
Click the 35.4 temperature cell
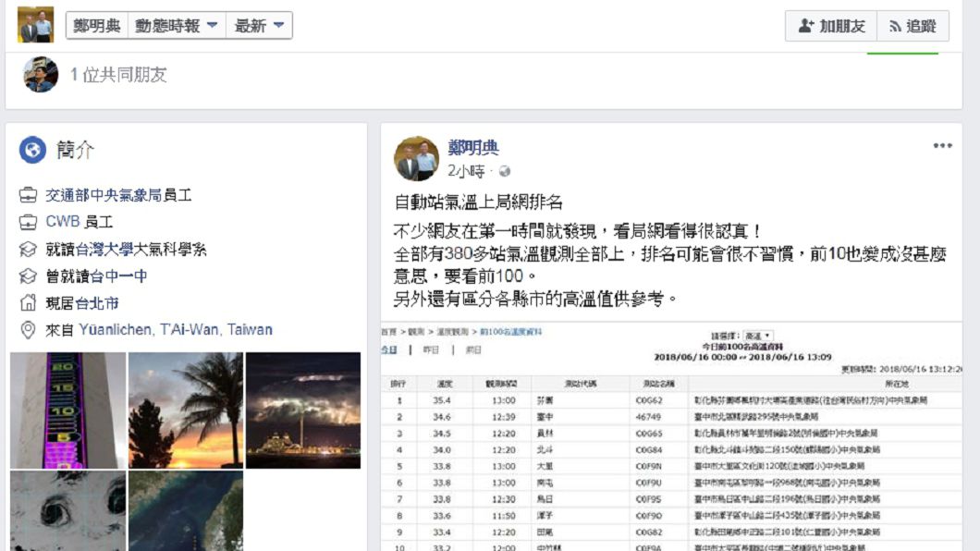442,400
